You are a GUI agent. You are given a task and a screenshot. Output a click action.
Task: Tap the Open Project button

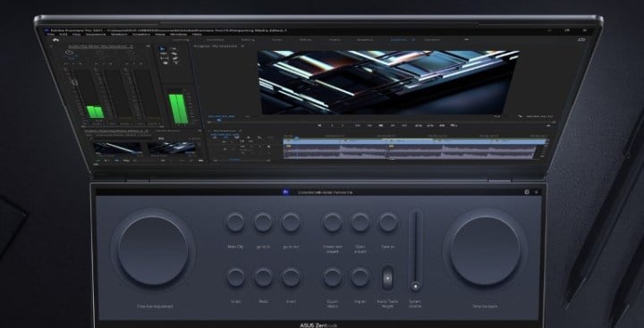[x=360, y=222]
